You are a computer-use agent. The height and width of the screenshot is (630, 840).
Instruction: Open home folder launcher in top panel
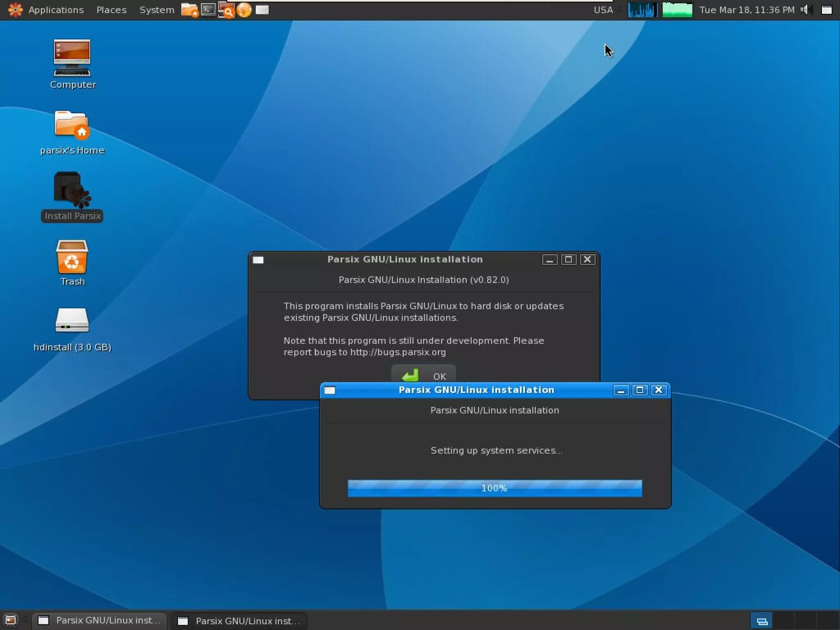point(189,9)
